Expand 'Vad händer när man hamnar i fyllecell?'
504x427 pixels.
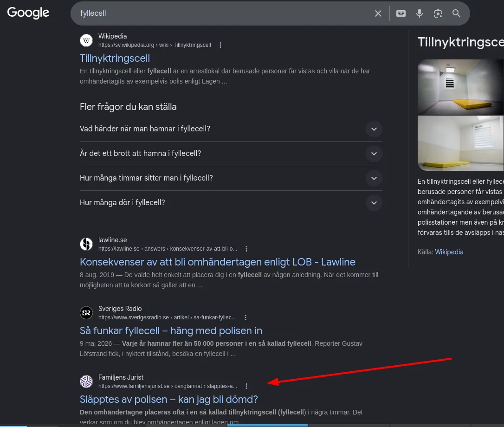pos(231,129)
